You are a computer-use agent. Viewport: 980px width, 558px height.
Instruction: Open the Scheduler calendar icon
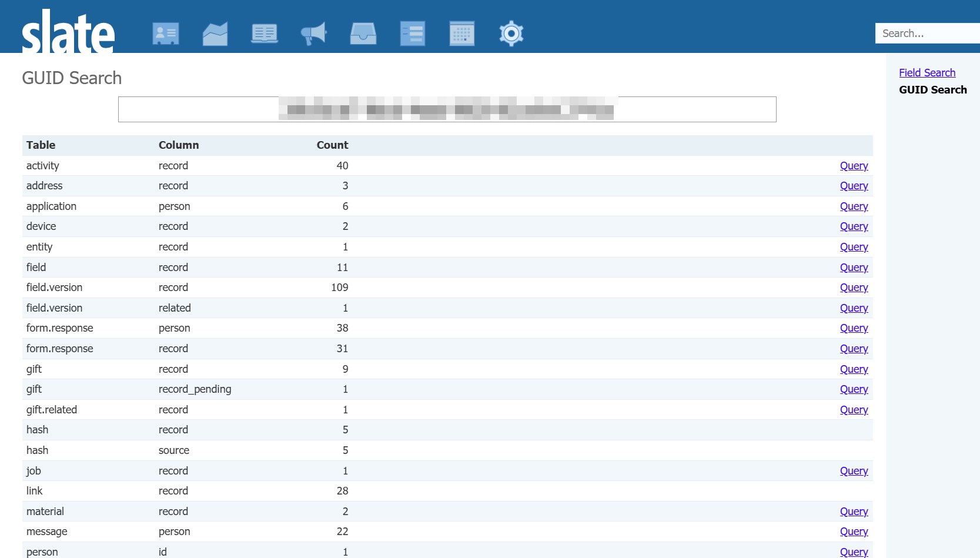462,34
